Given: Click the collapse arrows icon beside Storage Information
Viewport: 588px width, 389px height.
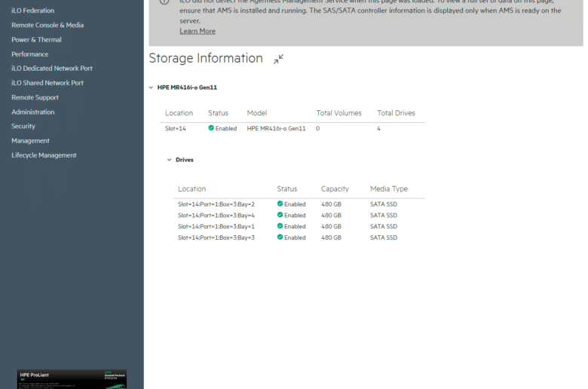Looking at the screenshot, I should pyautogui.click(x=278, y=59).
